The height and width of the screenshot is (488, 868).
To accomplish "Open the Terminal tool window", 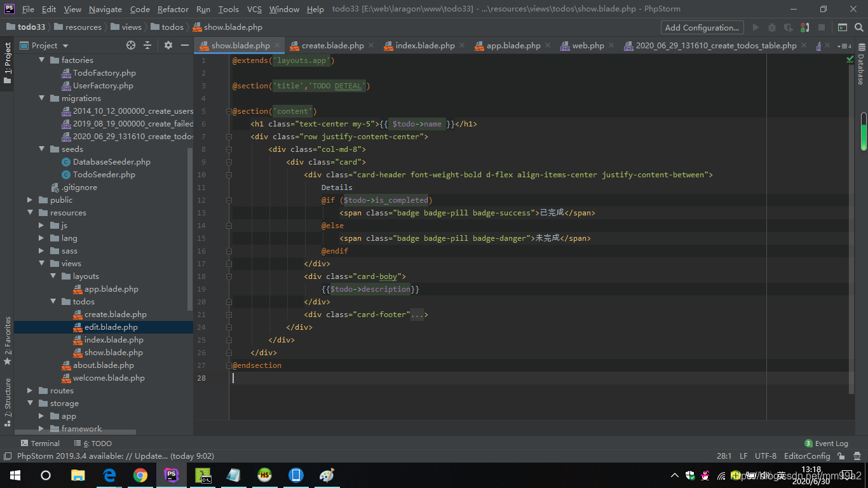I will pos(40,444).
